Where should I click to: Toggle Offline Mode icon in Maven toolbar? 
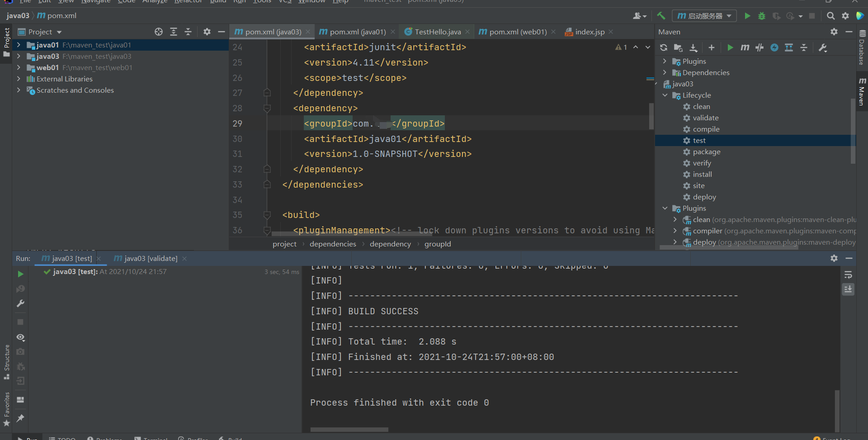point(759,47)
